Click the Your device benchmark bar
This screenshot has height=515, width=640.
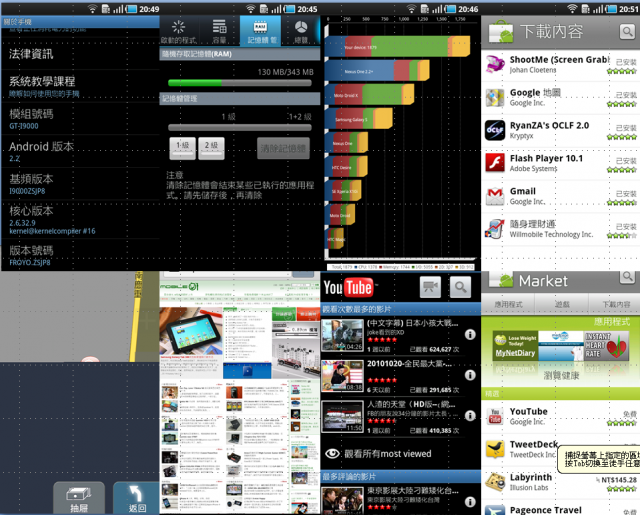(398, 46)
